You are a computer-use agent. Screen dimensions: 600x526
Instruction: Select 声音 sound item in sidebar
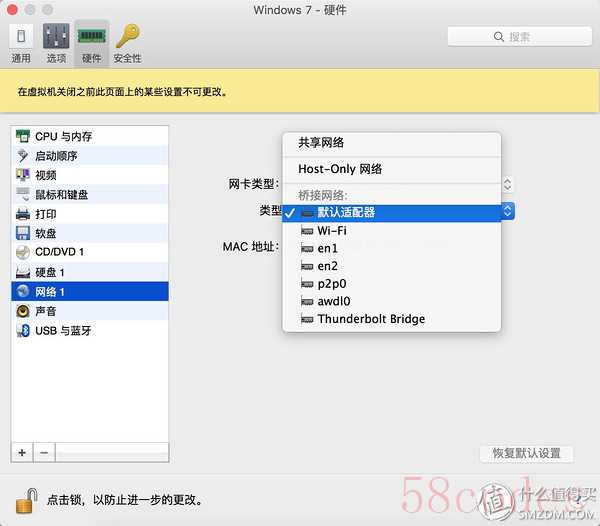46,311
